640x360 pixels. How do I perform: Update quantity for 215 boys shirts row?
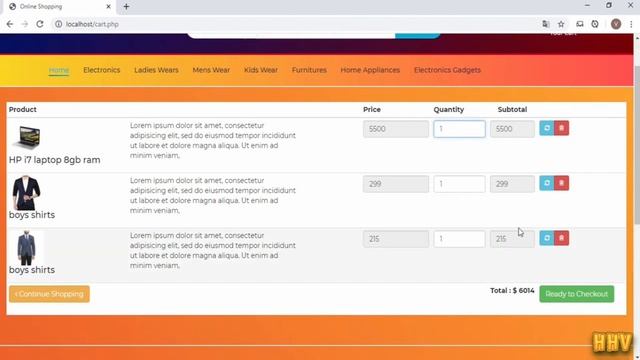(x=547, y=238)
